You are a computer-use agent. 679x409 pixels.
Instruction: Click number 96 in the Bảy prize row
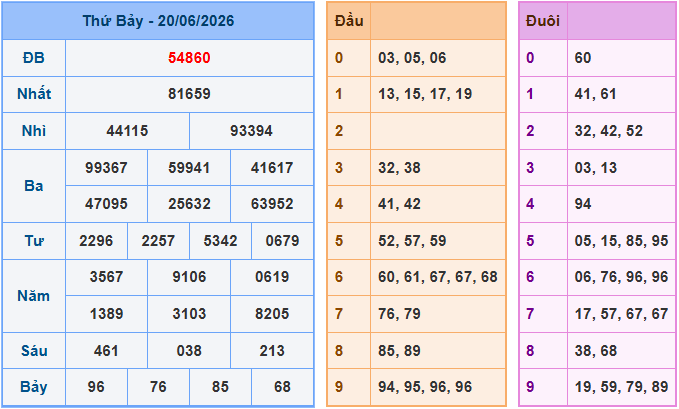coord(96,387)
